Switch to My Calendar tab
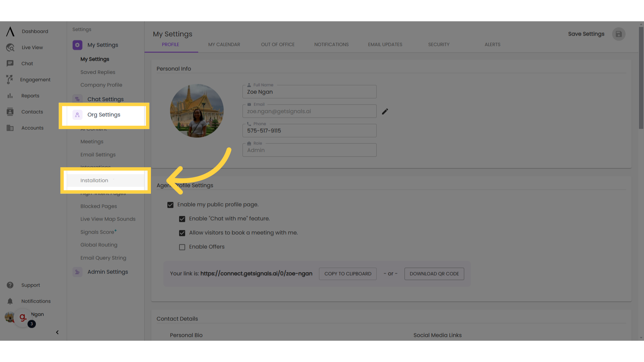The image size is (644, 362). (x=224, y=44)
